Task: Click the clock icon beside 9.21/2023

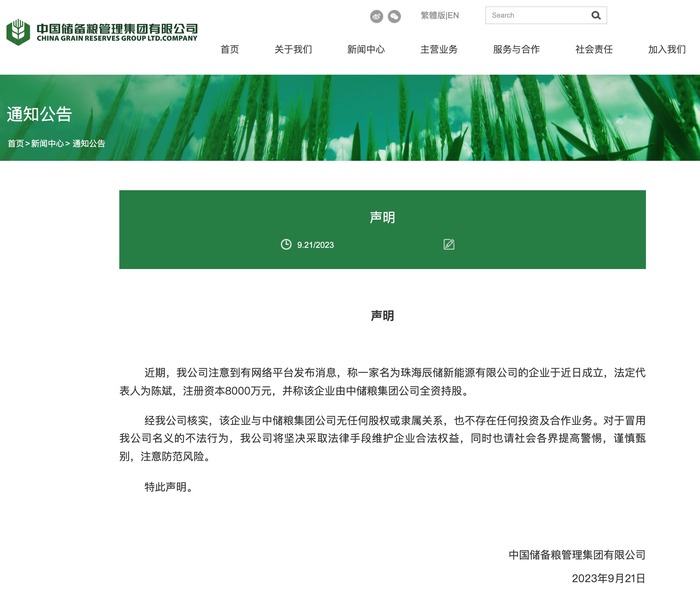Action: [286, 244]
